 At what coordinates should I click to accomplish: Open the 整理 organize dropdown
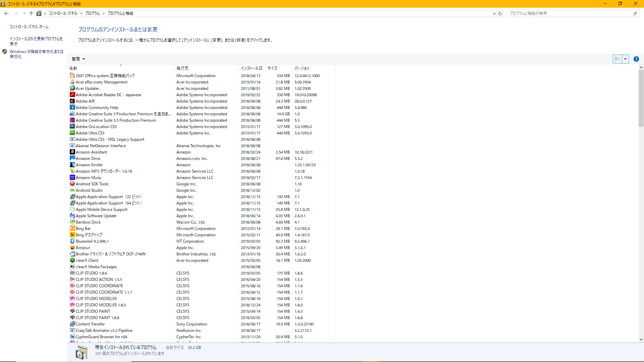click(78, 59)
